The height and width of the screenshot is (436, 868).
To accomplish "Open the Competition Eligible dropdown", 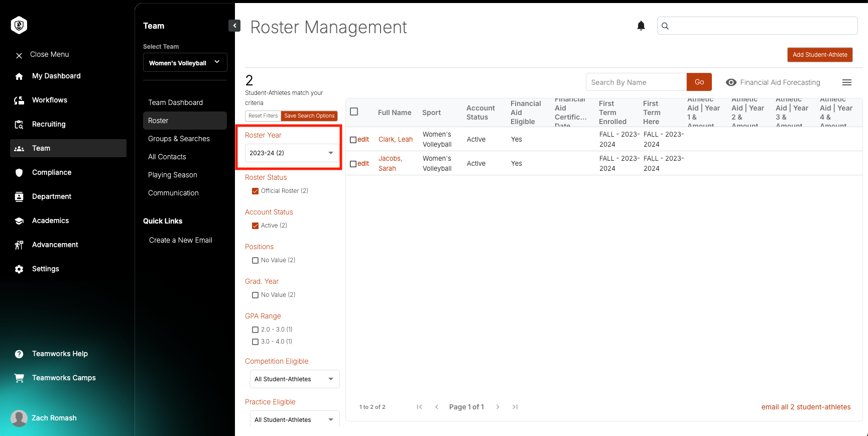I will 295,379.
